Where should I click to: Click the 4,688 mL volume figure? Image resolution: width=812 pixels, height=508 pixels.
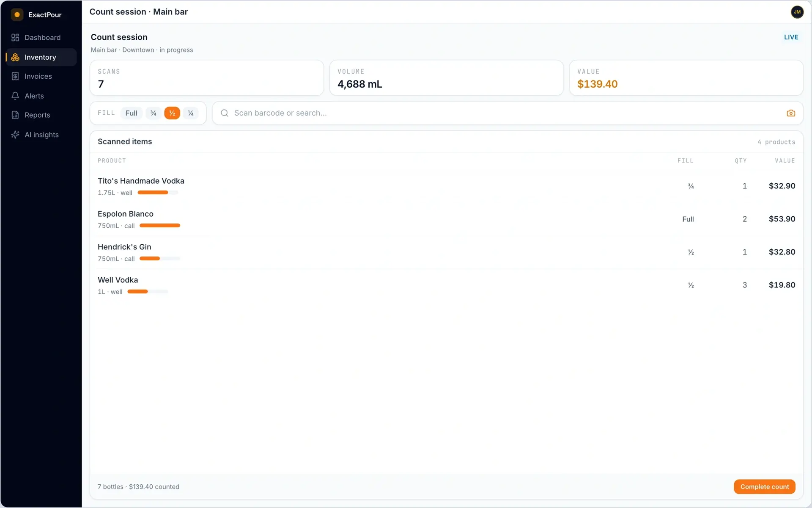point(359,84)
